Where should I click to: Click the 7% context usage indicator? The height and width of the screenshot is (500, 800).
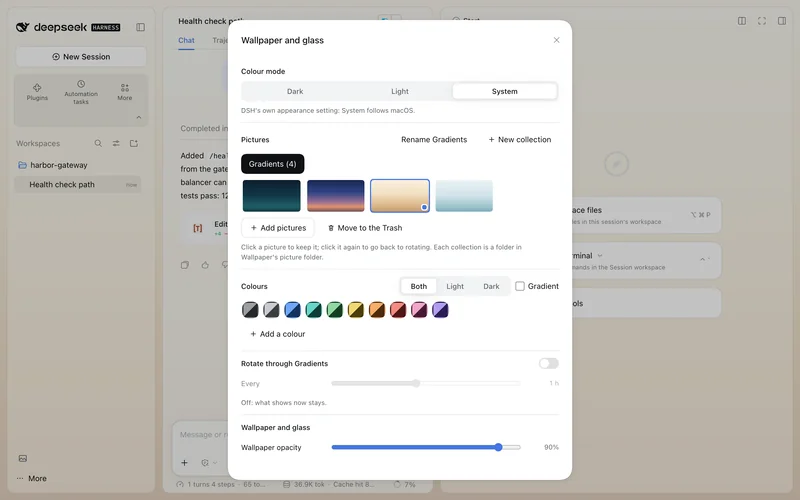(404, 485)
